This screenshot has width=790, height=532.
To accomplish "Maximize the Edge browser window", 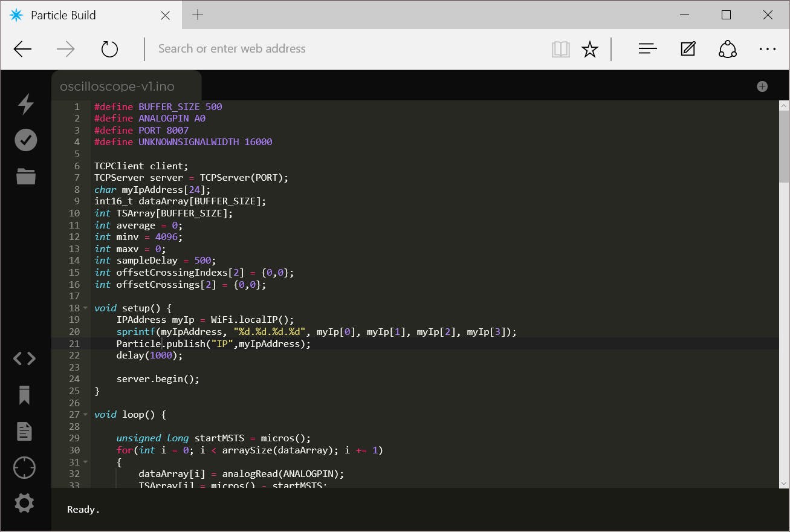I will point(727,15).
